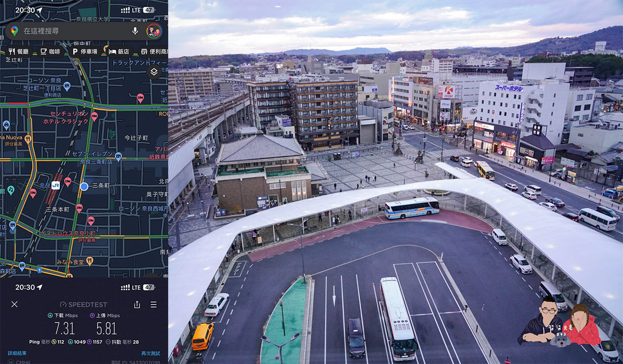Open the Google account profile avatar
The image size is (623, 364).
pos(154,31)
